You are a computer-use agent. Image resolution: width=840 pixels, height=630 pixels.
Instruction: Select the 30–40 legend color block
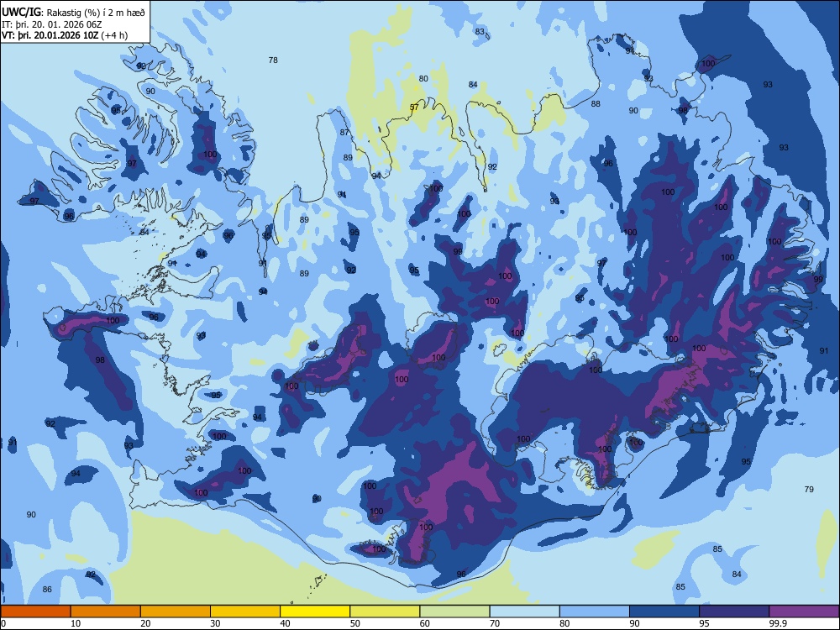pos(245,612)
